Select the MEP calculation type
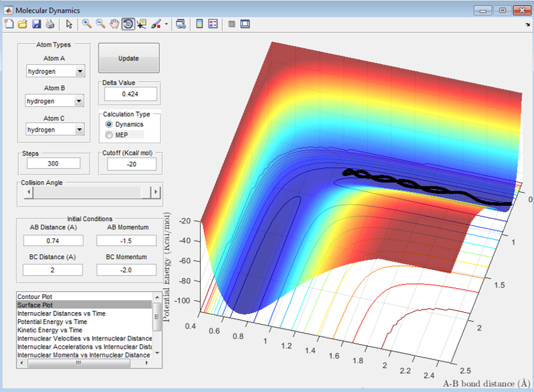 110,135
